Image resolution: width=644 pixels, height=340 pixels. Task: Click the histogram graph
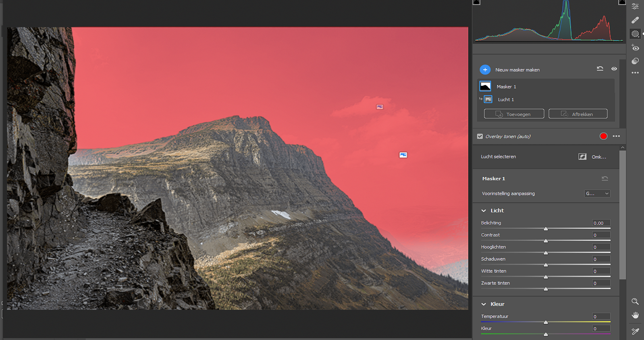(549, 21)
